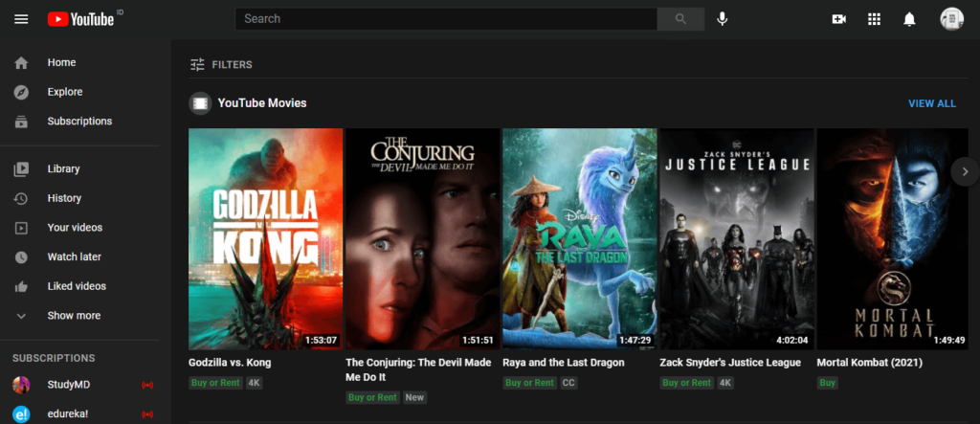Click 4:02:04 duration on Justice League

tap(791, 340)
